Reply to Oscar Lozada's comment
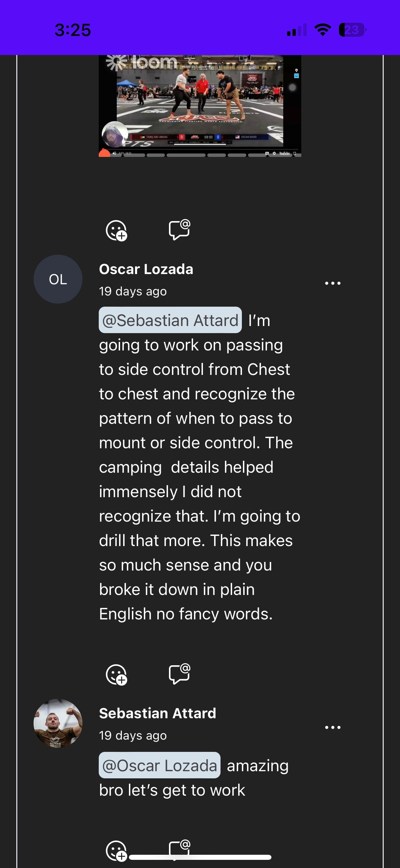 (179, 674)
